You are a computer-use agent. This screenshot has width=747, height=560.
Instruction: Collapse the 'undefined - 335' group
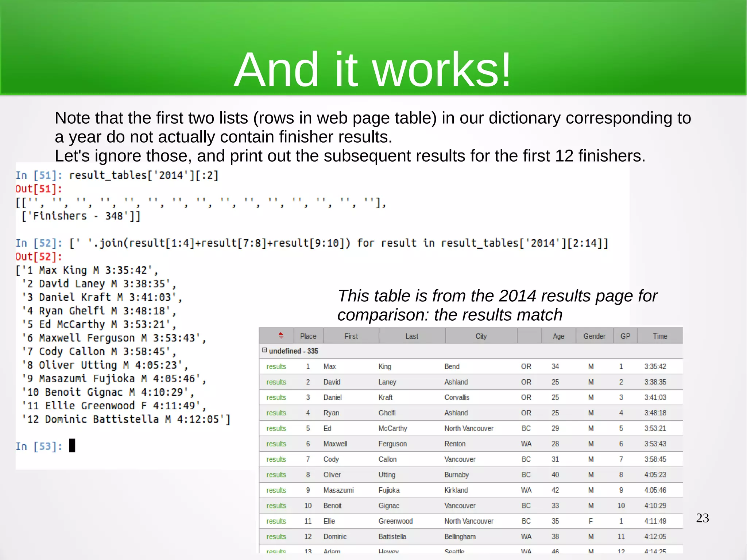pos(264,350)
